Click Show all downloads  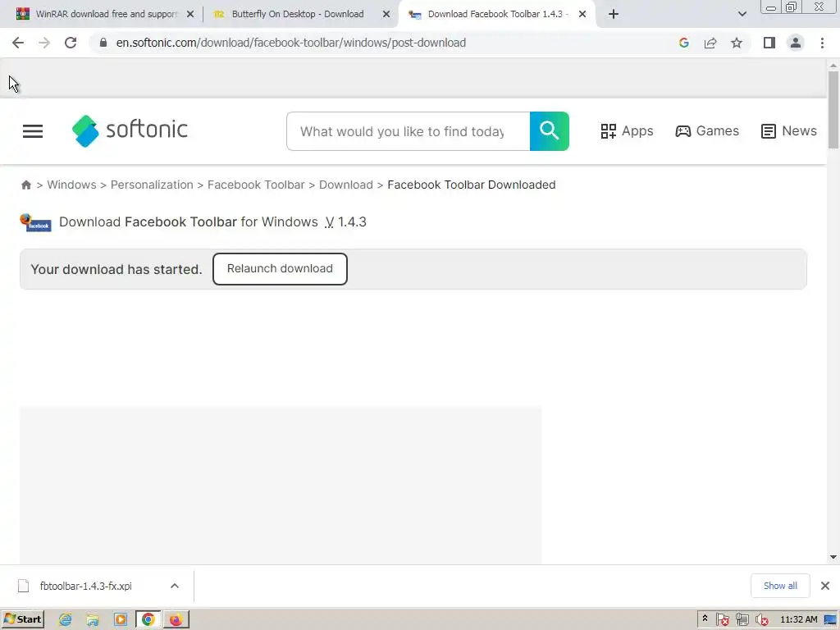tap(780, 586)
